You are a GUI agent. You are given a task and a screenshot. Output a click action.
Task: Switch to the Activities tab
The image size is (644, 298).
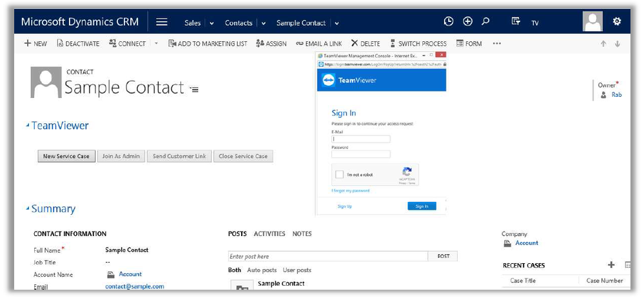[269, 233]
